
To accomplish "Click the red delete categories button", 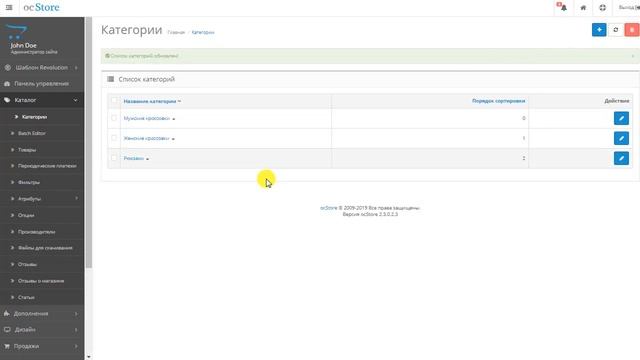I will click(632, 30).
